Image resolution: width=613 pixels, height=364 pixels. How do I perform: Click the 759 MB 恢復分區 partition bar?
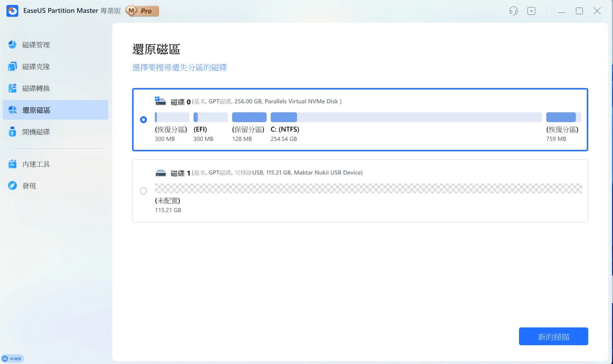pos(564,117)
